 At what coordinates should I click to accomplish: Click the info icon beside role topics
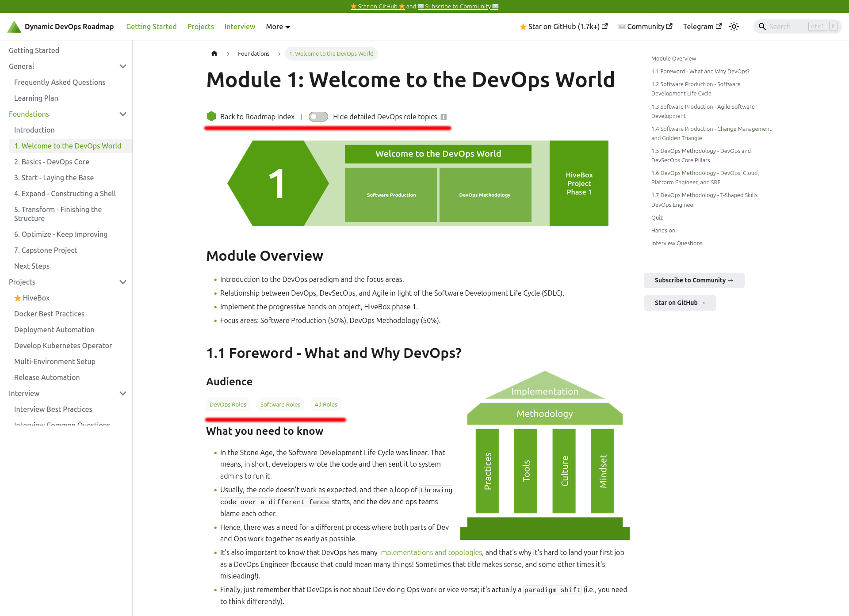click(x=444, y=117)
